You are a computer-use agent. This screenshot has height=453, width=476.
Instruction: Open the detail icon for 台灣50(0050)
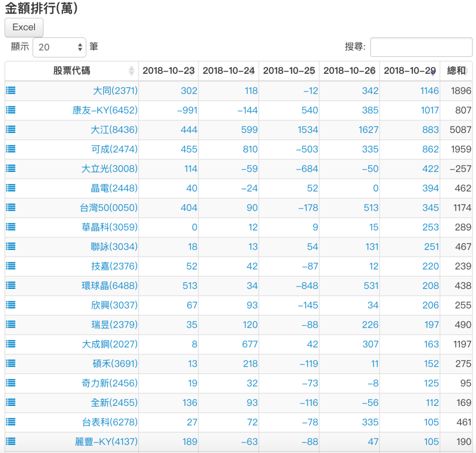pyautogui.click(x=10, y=207)
